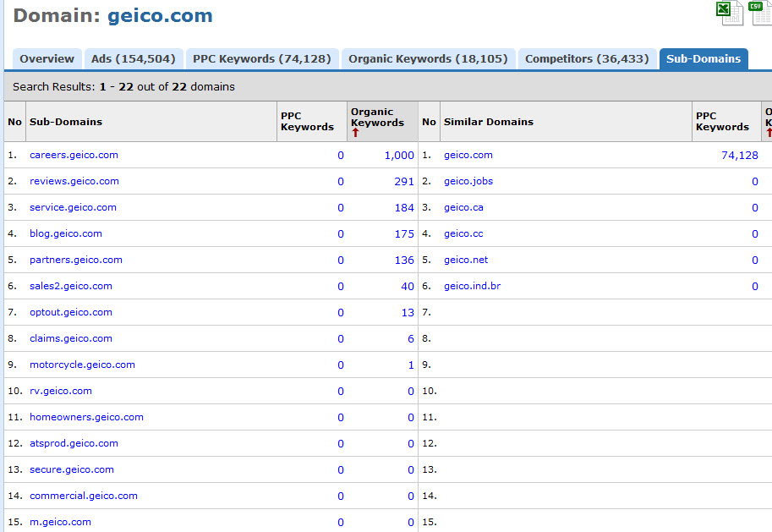Click 1 organic keyword for motorcycle.geico.com
772x532 pixels.
411,365
